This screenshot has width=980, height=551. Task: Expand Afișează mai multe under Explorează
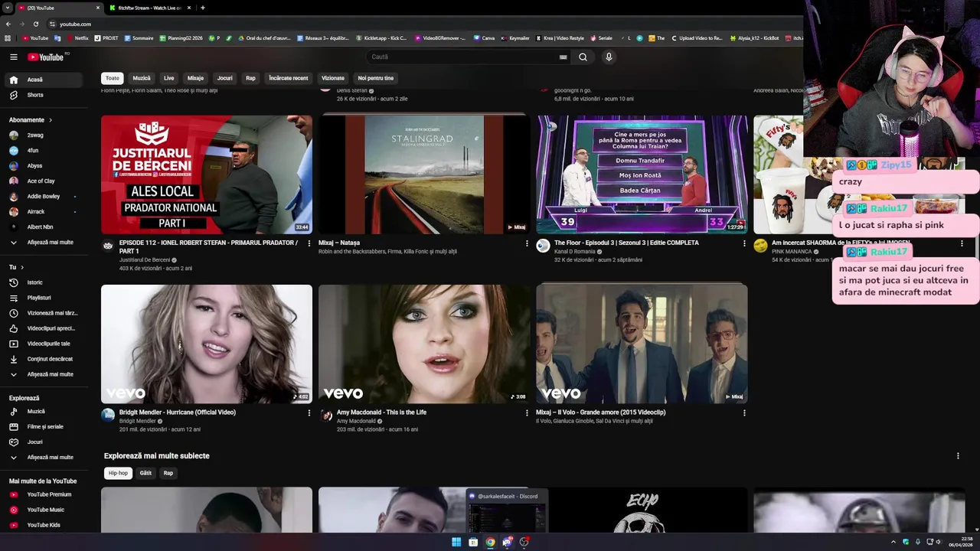coord(44,458)
